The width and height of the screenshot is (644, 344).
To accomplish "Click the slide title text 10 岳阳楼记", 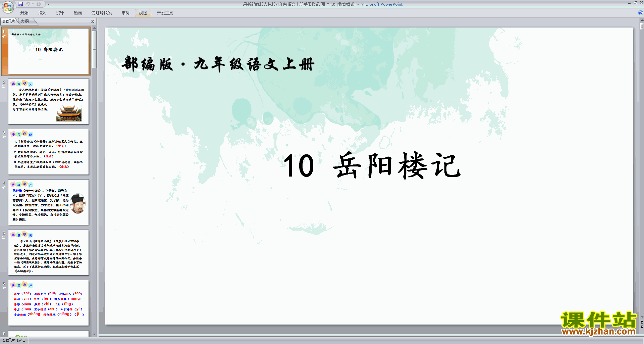I will click(x=372, y=165).
